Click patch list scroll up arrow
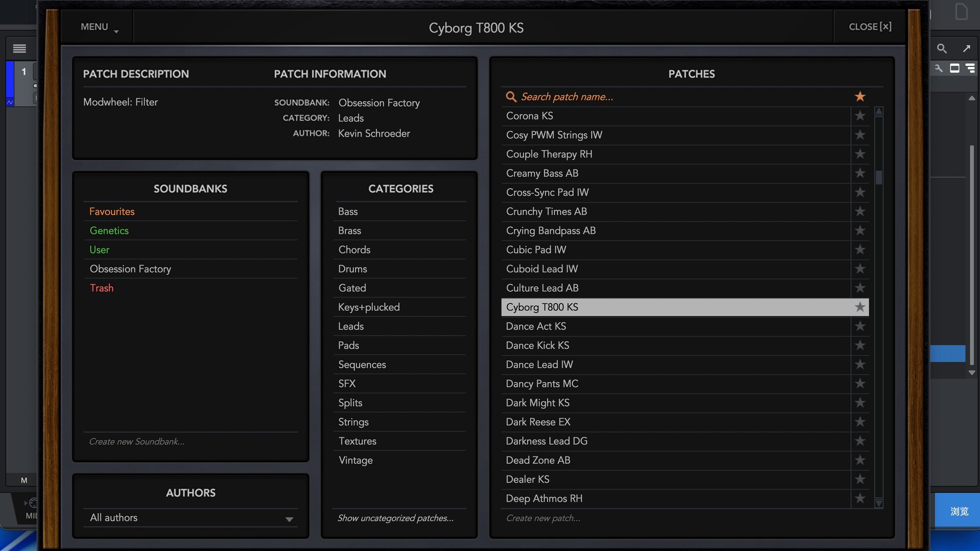980x551 pixels. [x=879, y=111]
